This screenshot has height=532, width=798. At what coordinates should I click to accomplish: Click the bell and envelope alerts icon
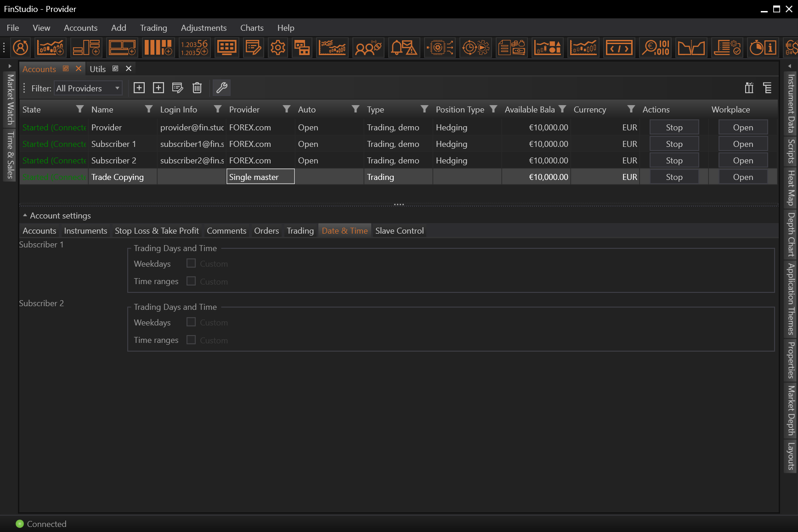tap(403, 48)
